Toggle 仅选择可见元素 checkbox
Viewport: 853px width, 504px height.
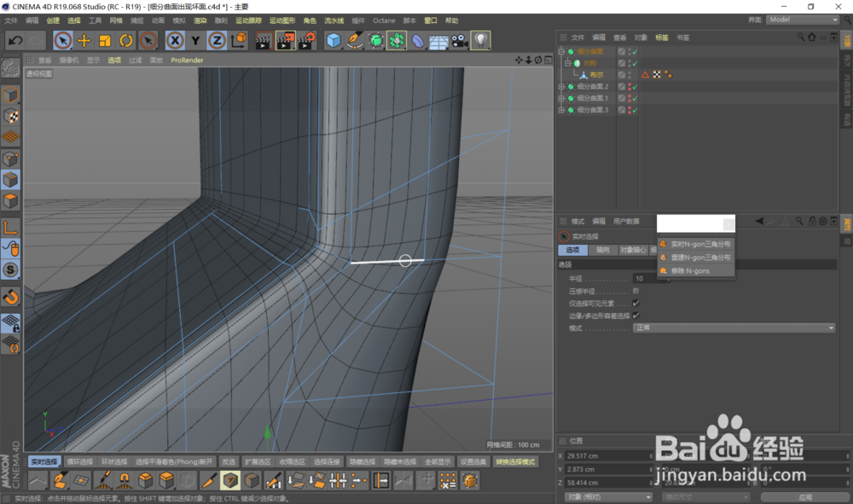pos(636,304)
